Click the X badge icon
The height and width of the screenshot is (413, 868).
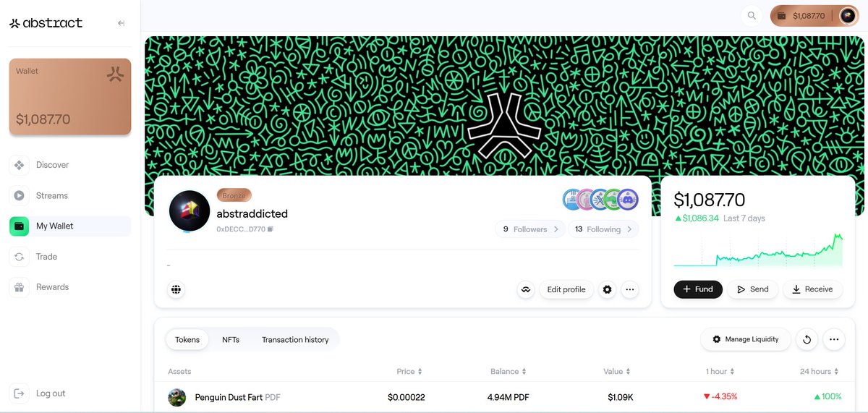click(600, 200)
